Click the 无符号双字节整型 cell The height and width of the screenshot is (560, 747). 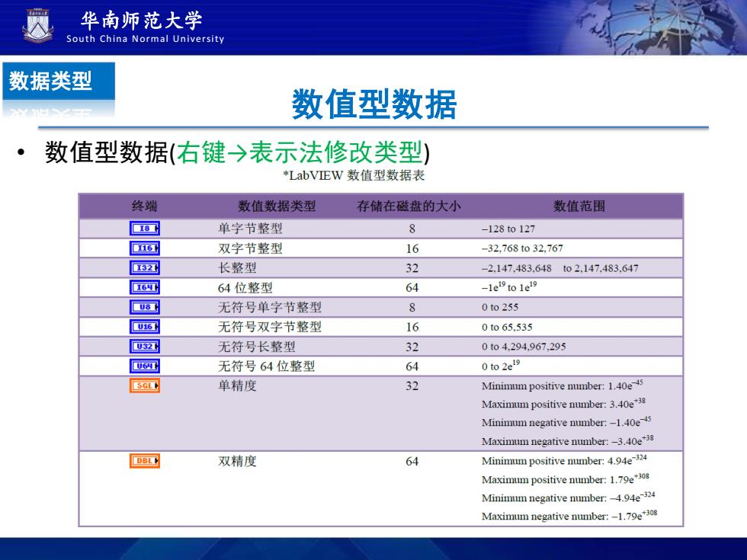[270, 327]
